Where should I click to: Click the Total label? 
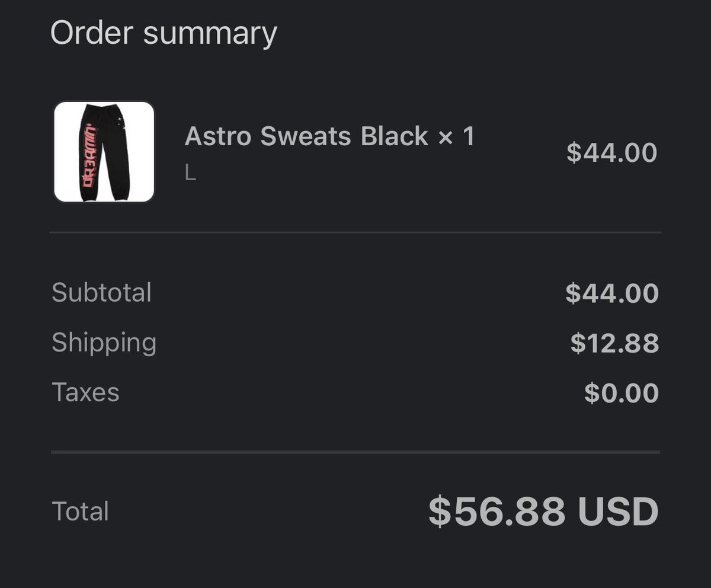(80, 512)
